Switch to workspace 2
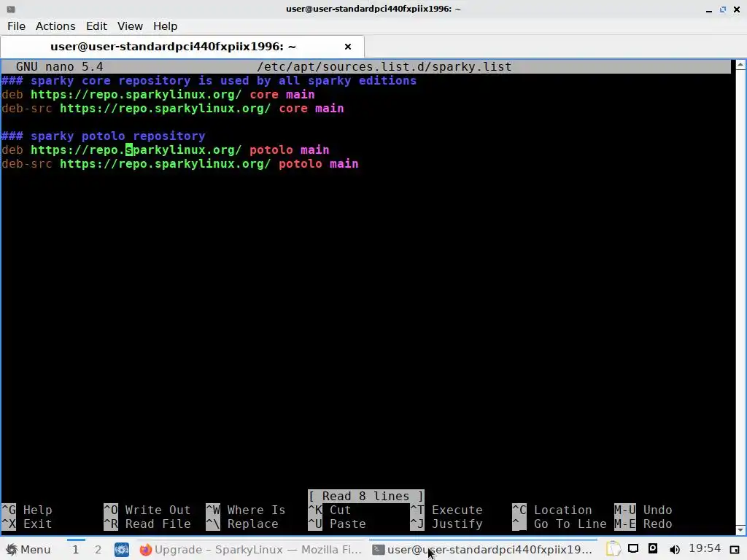747x560 pixels. coord(98,550)
